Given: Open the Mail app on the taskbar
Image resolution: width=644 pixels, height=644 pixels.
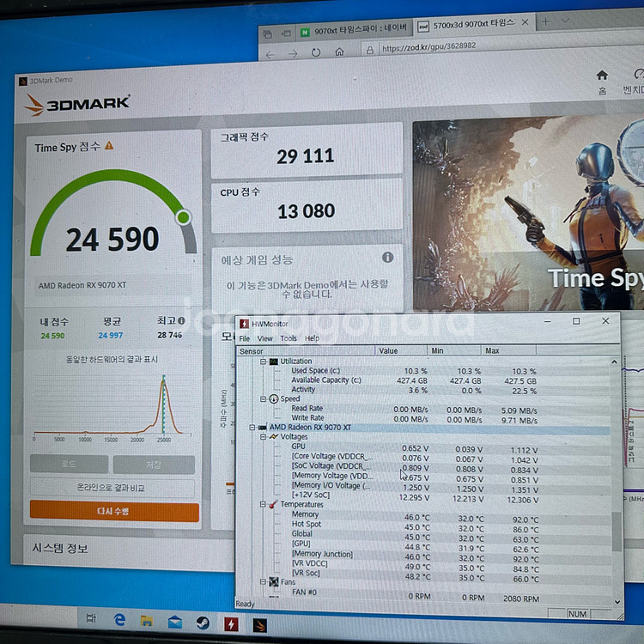Looking at the screenshot, I should click(x=175, y=623).
